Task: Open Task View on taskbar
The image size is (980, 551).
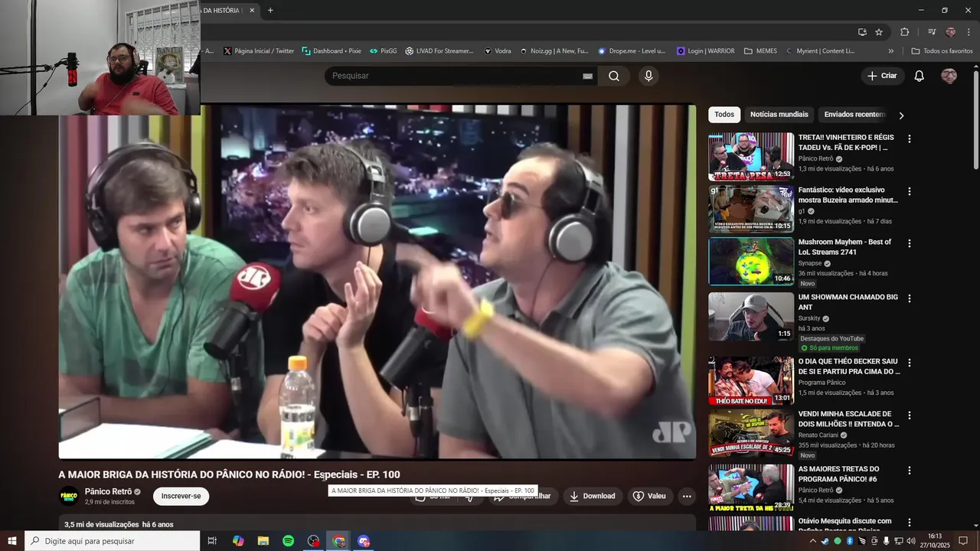Action: click(212, 541)
